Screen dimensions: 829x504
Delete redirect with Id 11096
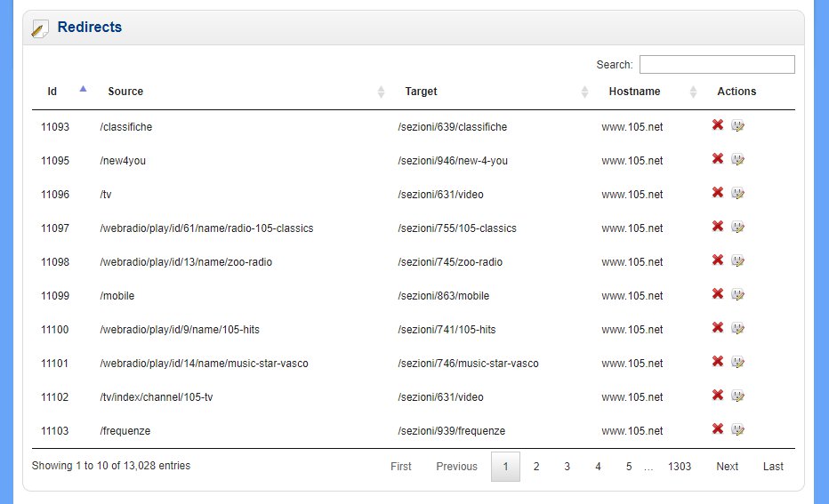pos(717,193)
